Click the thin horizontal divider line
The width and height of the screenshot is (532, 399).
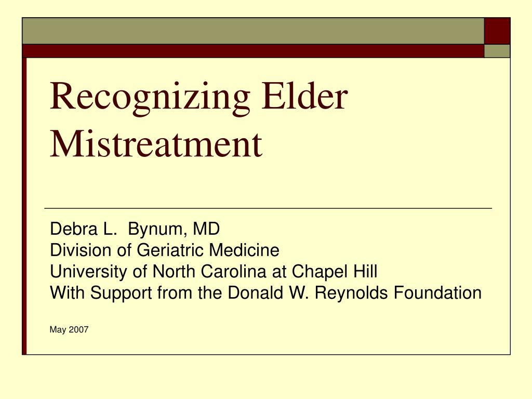point(268,208)
